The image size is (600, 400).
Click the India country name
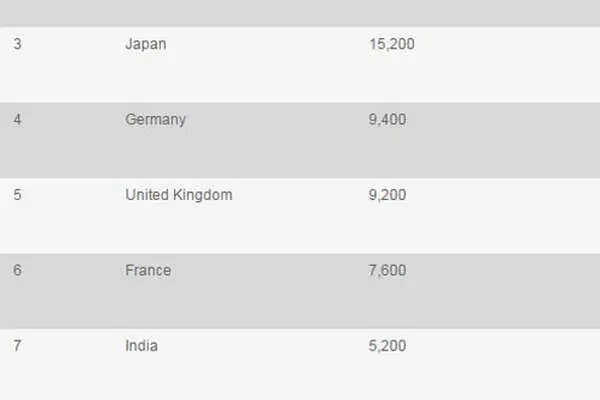tap(141, 346)
